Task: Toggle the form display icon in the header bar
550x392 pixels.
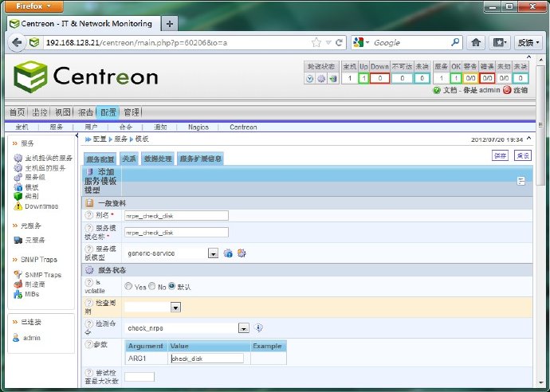Action: (x=521, y=181)
